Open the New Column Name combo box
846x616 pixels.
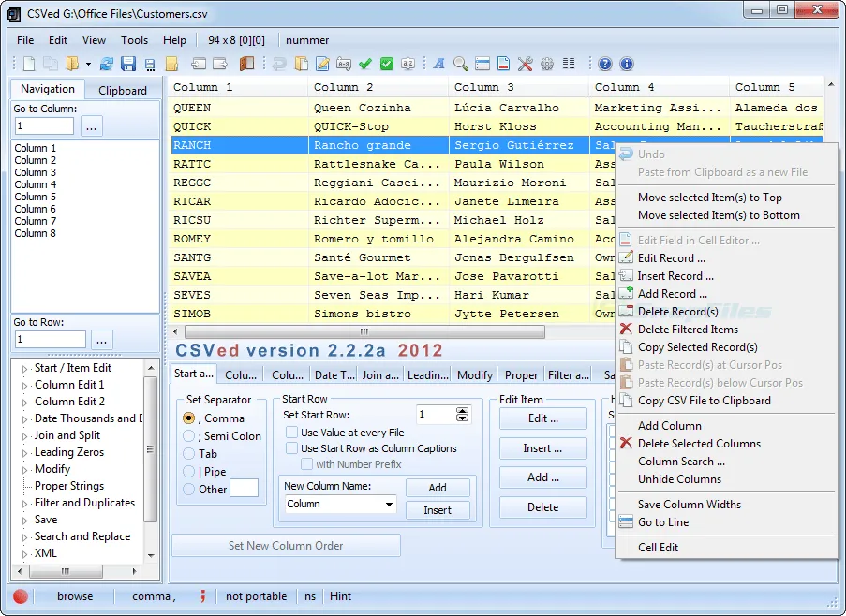(389, 504)
